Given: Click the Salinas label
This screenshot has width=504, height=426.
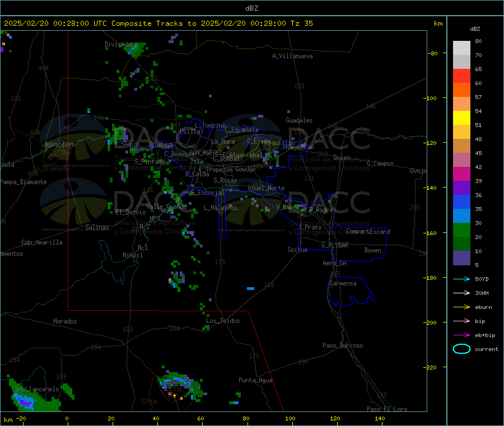Looking at the screenshot, I should (97, 227).
